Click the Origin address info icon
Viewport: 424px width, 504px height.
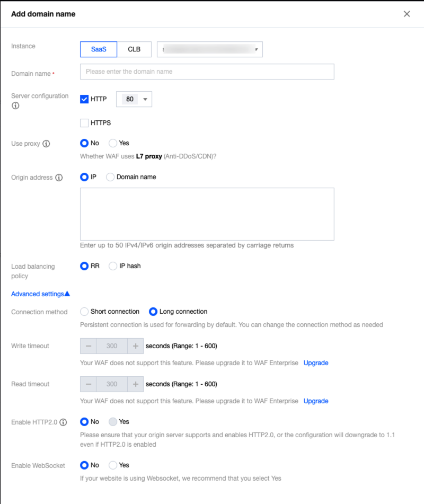(x=58, y=178)
